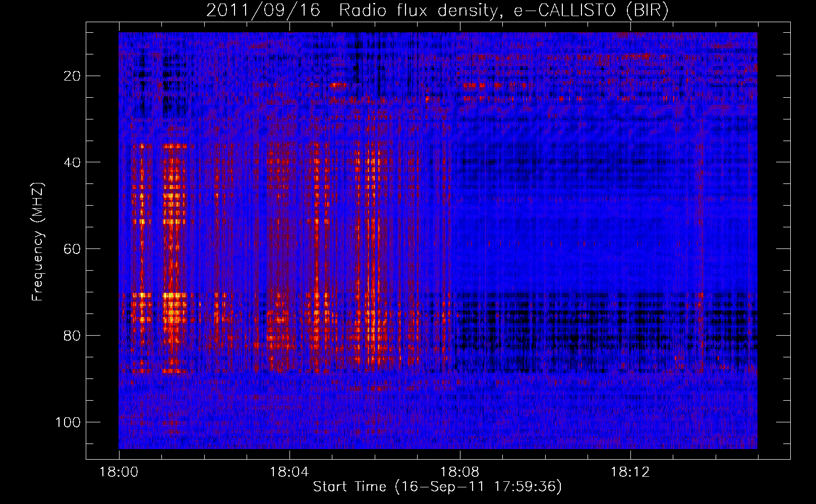
Task: Click the '18:00' time tick label
Action: coord(119,472)
